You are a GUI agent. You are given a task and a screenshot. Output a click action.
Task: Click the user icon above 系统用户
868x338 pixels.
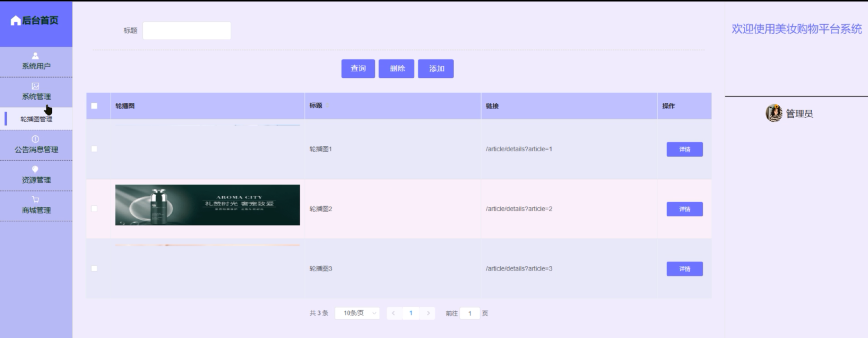[35, 56]
